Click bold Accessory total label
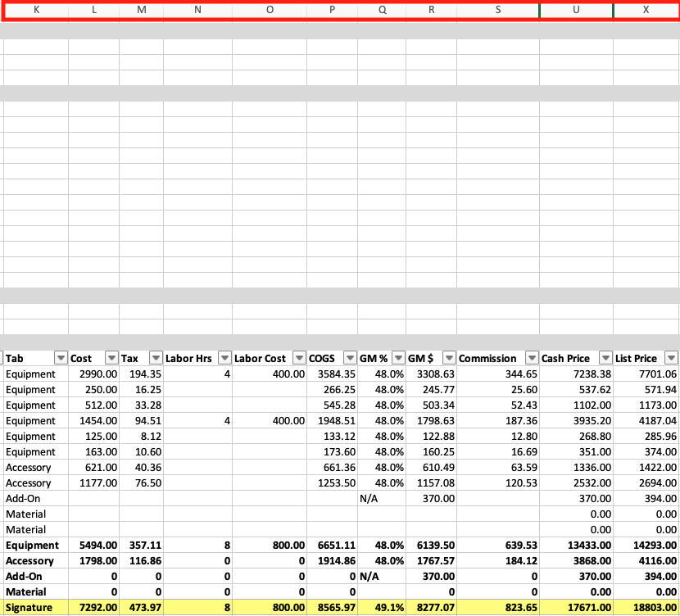Viewport: 680px width, 616px height. (x=29, y=561)
